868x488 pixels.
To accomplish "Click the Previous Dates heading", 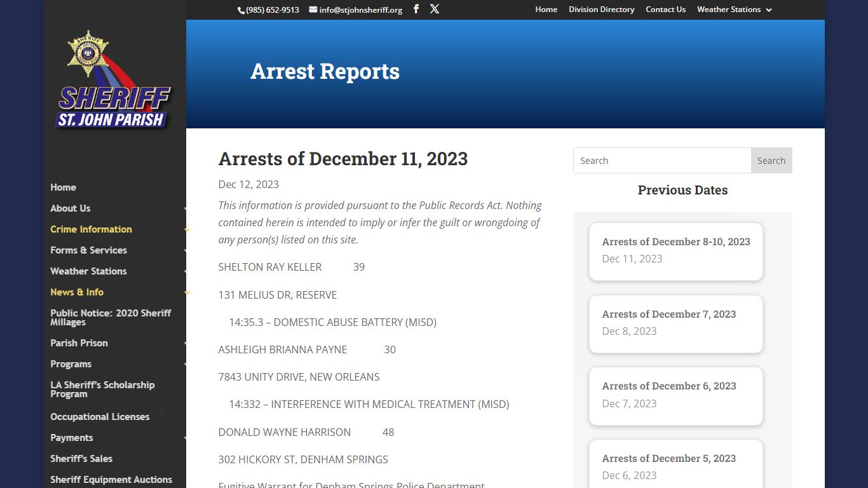I will tap(682, 190).
